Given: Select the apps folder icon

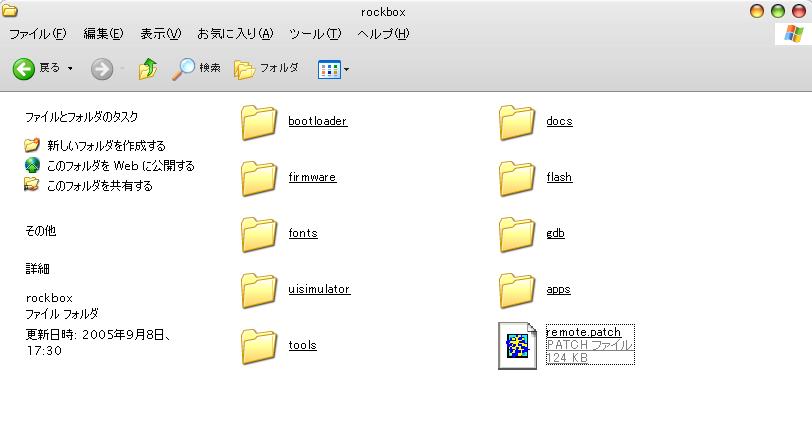Looking at the screenshot, I should coord(517,290).
